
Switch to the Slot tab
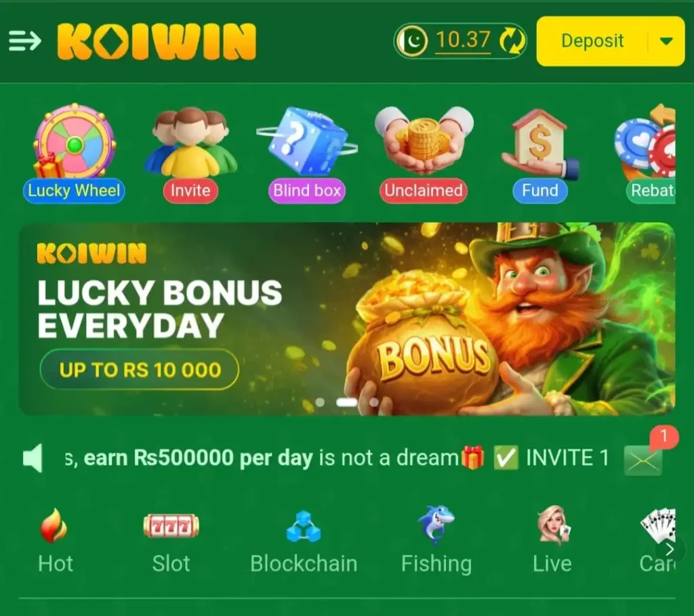tap(171, 543)
